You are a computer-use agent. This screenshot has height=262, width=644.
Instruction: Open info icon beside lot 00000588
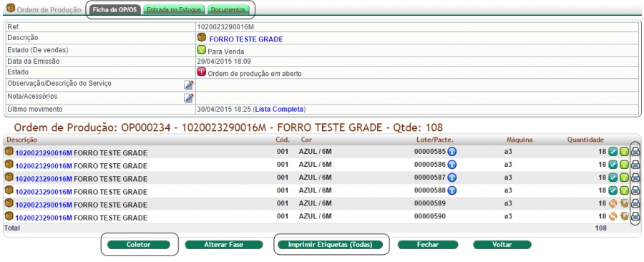(x=452, y=190)
